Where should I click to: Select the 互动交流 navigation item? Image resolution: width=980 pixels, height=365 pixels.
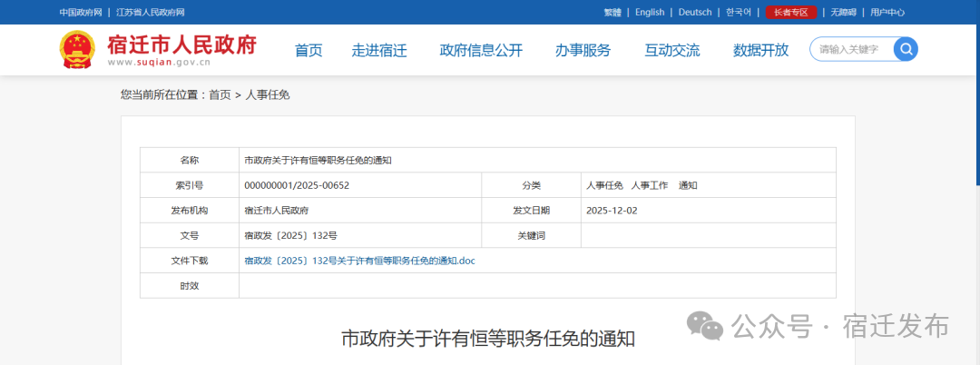[x=671, y=51]
